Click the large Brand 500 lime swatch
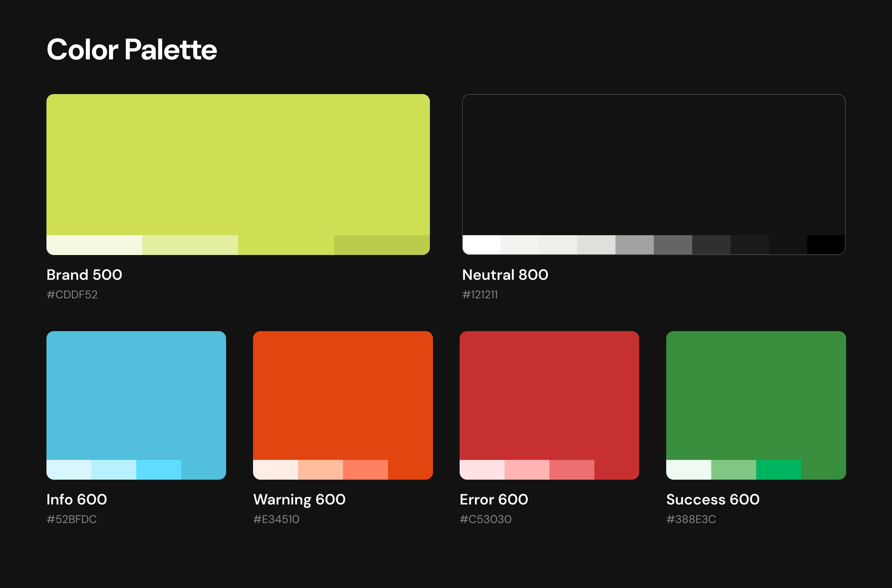This screenshot has width=892, height=588. tap(238, 164)
